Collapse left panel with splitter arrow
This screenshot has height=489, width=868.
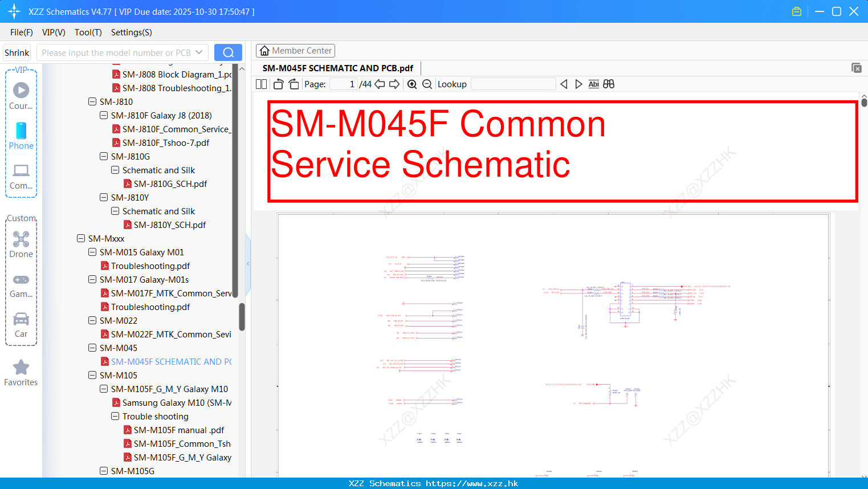point(248,263)
